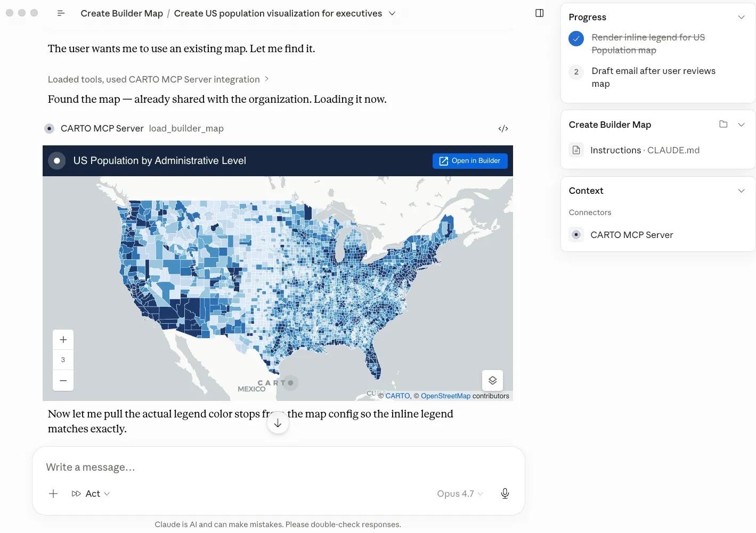Open Instructions CLAUDE.md file
The image size is (756, 533).
[645, 150]
